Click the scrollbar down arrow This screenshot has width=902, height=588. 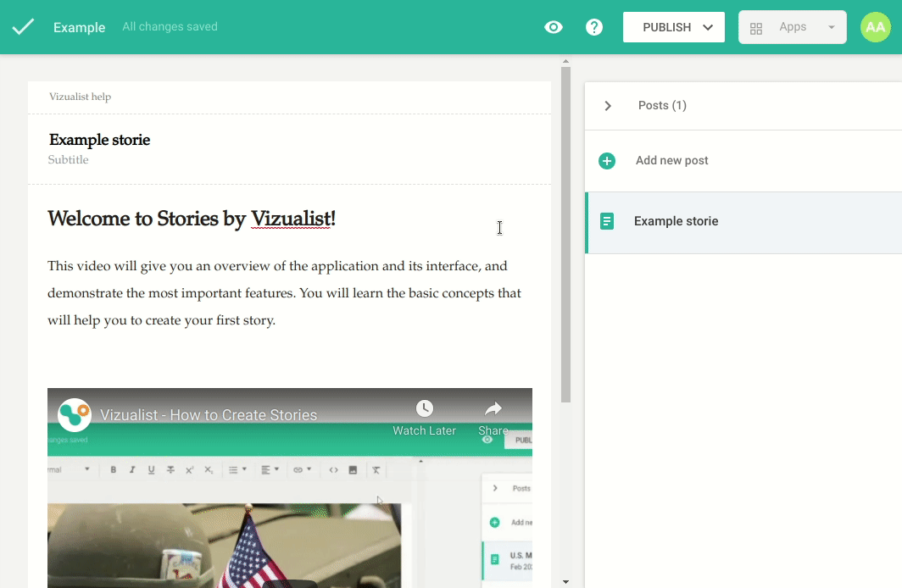pos(565,582)
